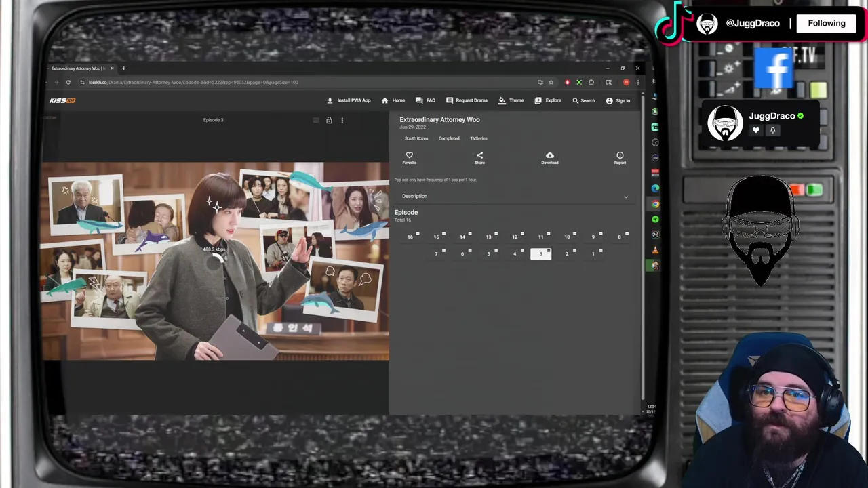Open the Chrome profile avatar
Screen dimensions: 868x488
(x=626, y=82)
